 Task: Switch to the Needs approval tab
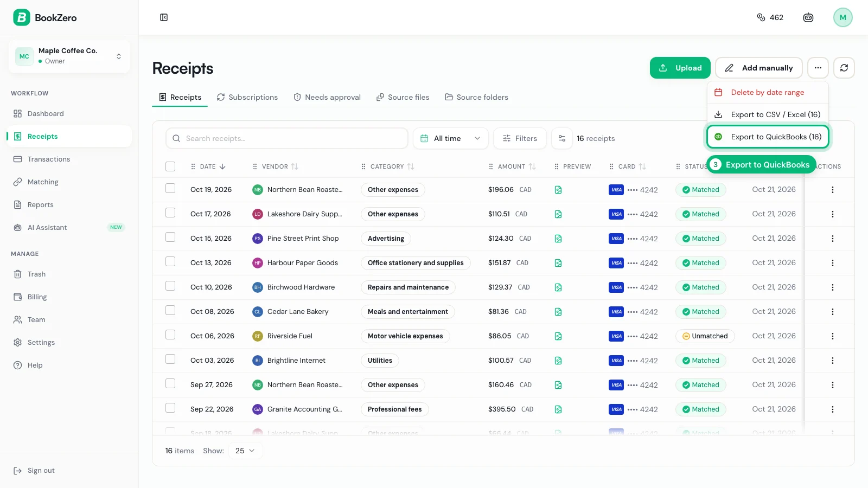(327, 97)
